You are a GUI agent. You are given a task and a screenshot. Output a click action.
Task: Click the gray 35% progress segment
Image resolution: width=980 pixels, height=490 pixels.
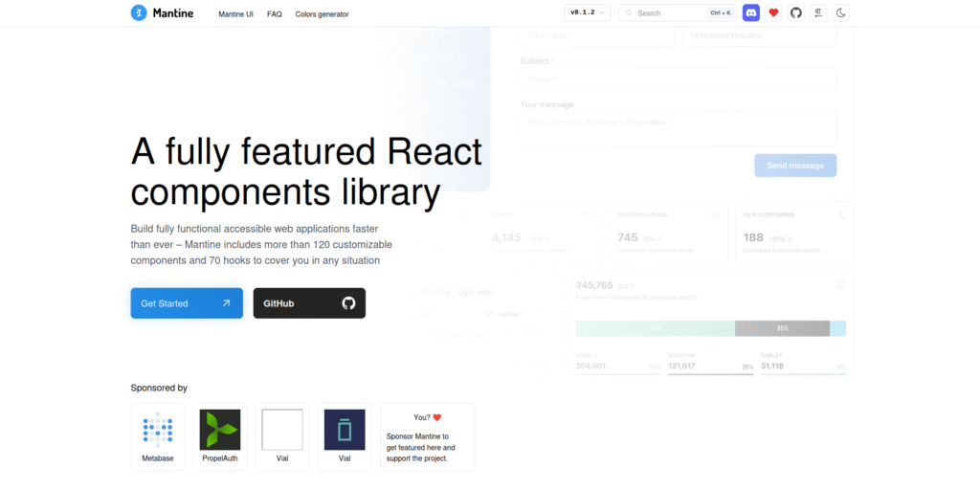click(x=782, y=328)
